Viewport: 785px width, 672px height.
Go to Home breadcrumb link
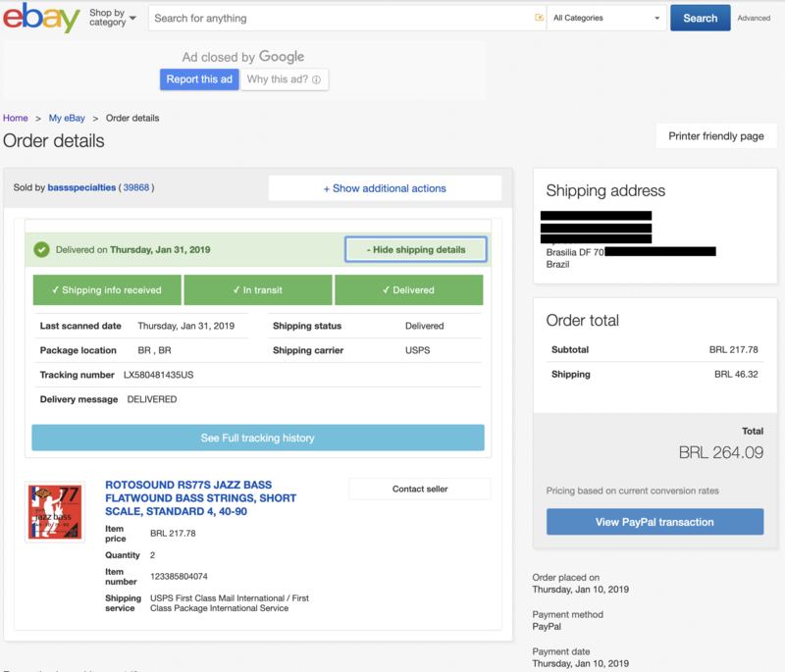click(16, 118)
